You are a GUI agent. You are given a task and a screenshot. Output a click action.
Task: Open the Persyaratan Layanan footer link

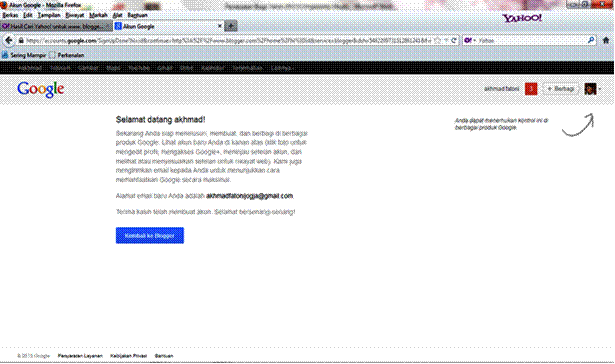coord(80,356)
